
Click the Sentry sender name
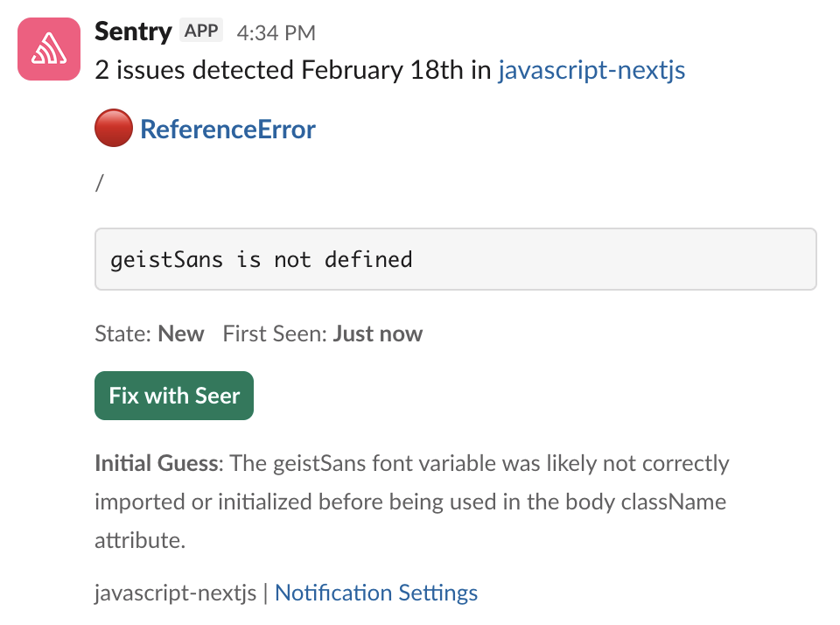[x=132, y=30]
